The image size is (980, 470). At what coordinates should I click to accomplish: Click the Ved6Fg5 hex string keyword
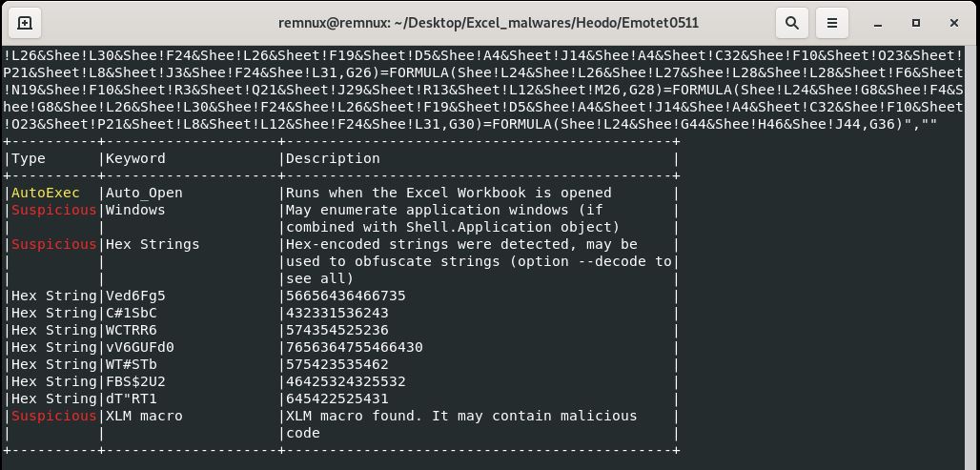click(x=135, y=296)
